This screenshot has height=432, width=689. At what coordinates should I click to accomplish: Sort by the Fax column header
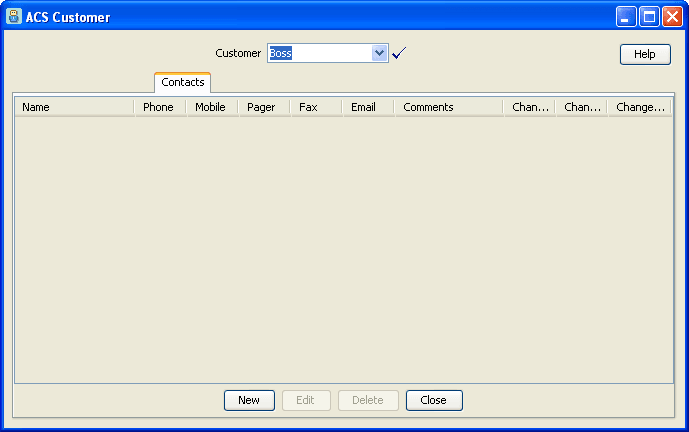pyautogui.click(x=316, y=107)
